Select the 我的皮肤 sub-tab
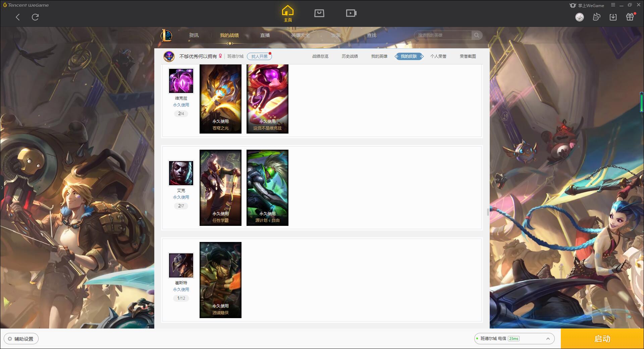 click(409, 56)
